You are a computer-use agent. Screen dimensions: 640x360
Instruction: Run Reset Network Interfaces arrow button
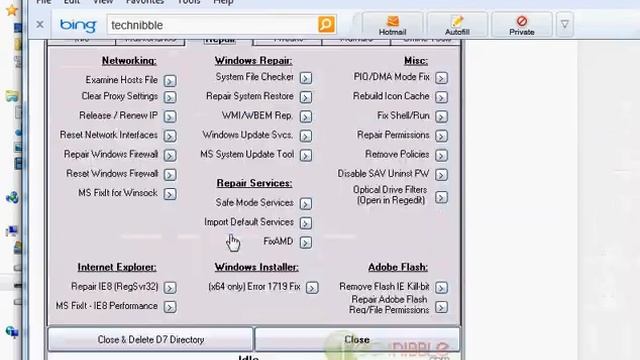(x=170, y=136)
